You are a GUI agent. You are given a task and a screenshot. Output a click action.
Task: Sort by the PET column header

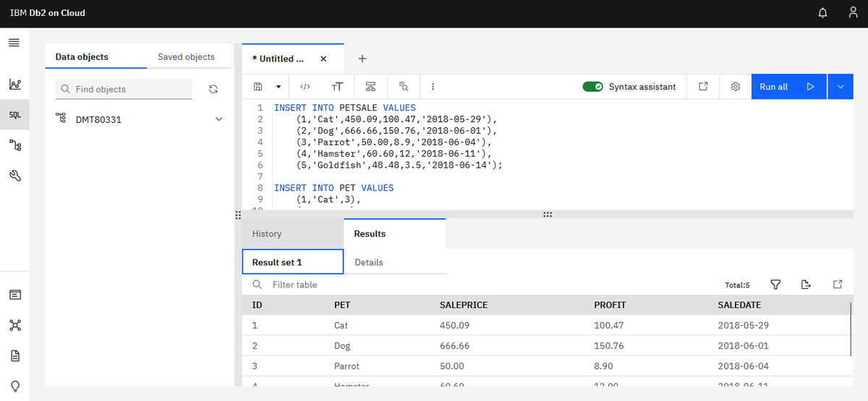click(342, 305)
